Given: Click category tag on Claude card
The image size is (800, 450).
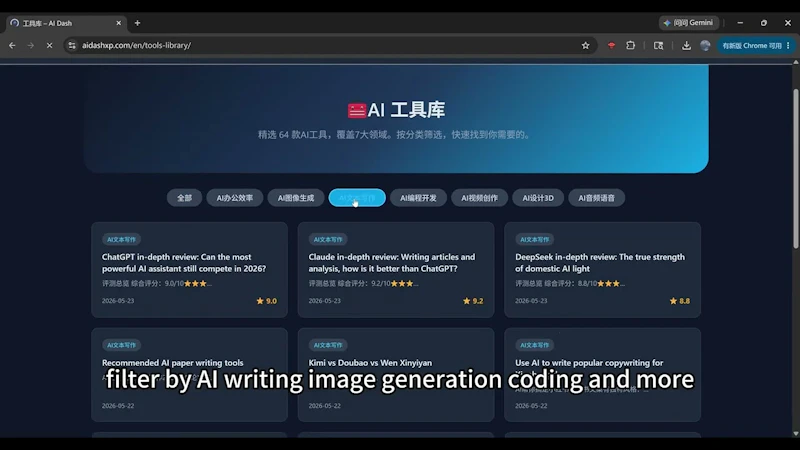Looking at the screenshot, I should (328, 239).
